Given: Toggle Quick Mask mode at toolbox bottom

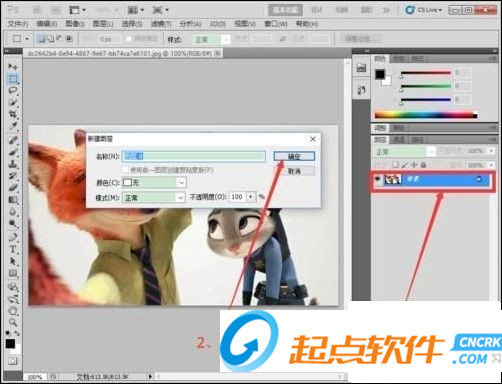Looking at the screenshot, I should 13,360.
